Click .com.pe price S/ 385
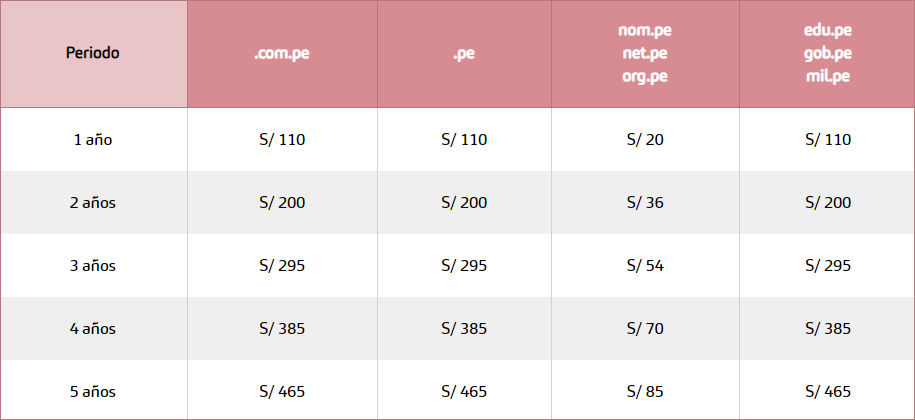 pos(281,329)
